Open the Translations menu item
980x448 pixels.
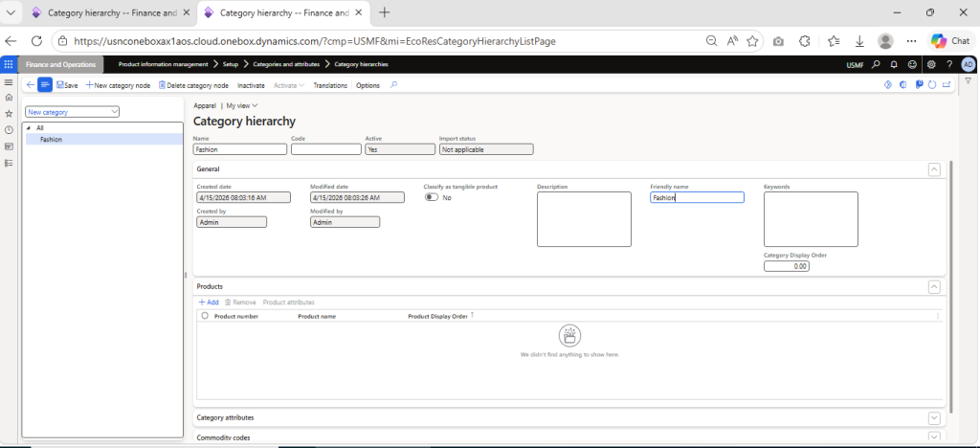pyautogui.click(x=330, y=85)
